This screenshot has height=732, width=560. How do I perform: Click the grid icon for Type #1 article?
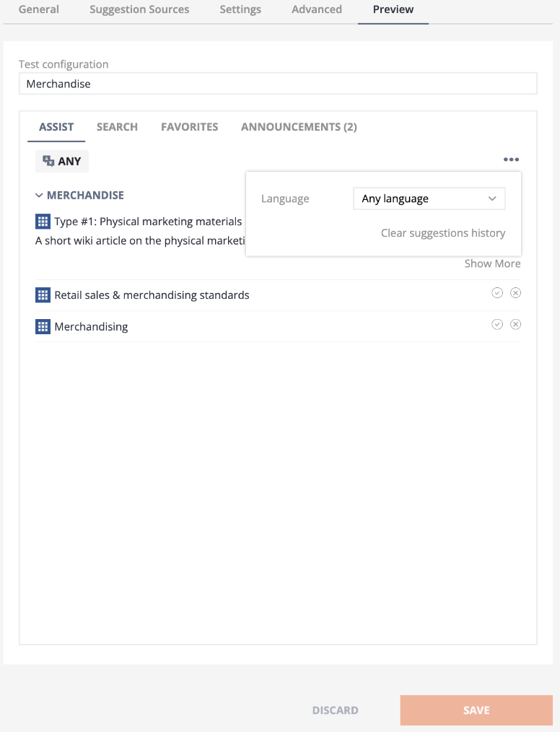43,222
